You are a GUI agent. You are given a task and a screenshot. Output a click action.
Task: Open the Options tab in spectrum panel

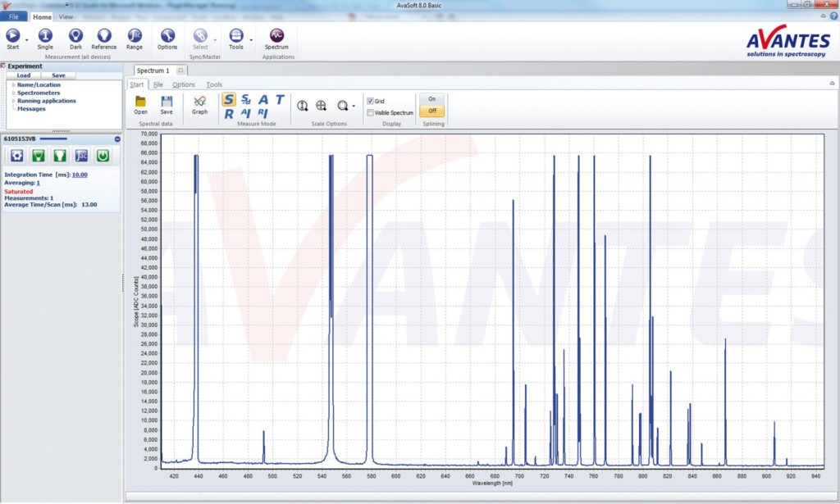pos(184,84)
